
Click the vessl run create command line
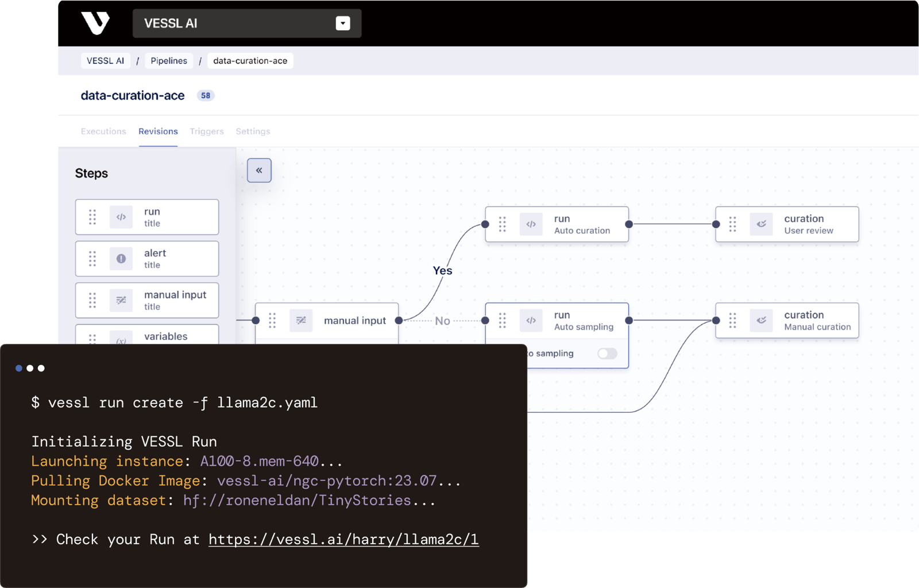[x=174, y=403]
